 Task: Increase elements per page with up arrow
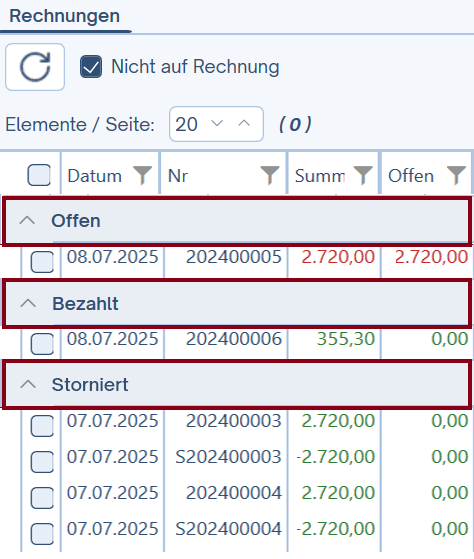tap(244, 123)
